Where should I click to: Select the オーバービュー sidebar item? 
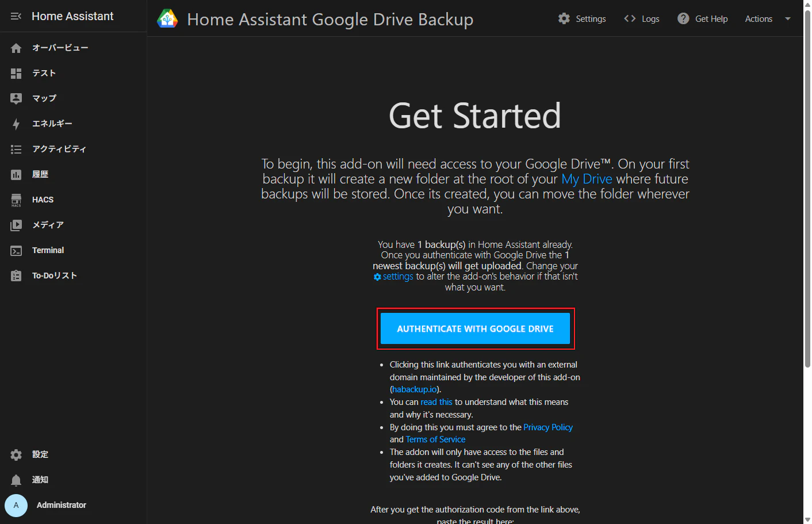coord(73,48)
